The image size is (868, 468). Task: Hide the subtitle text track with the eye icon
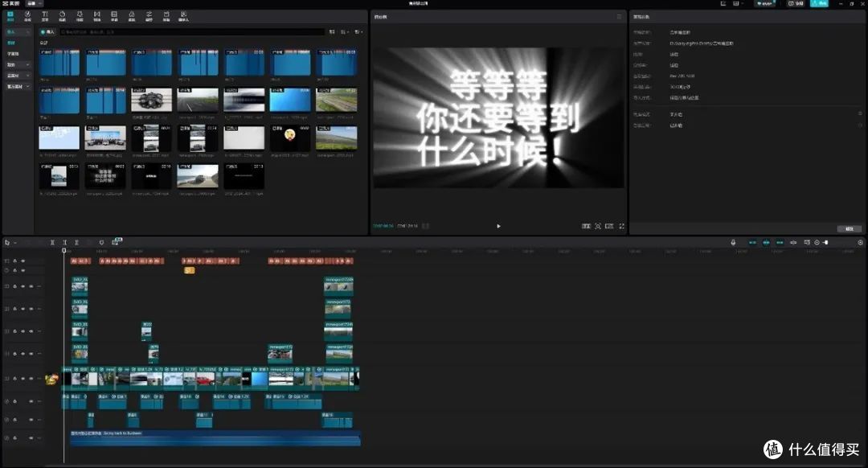click(x=23, y=261)
